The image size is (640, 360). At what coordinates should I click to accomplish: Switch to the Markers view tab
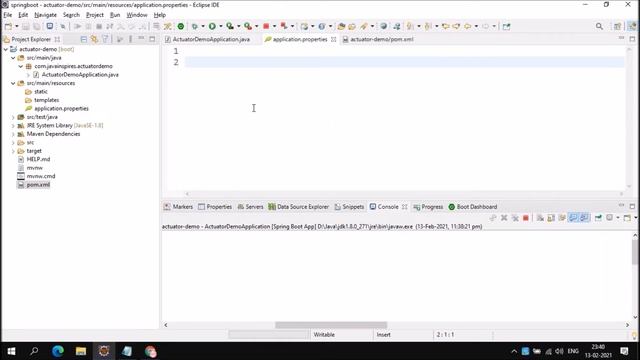click(178, 207)
